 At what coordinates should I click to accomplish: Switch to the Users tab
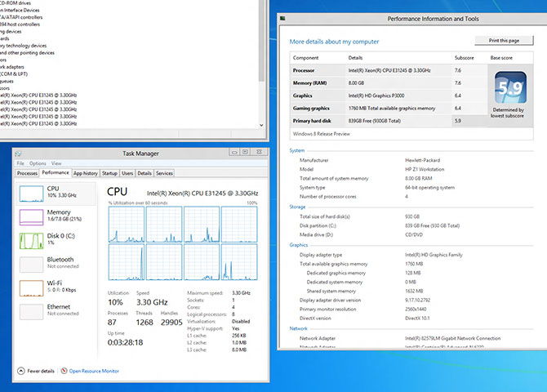pos(127,173)
